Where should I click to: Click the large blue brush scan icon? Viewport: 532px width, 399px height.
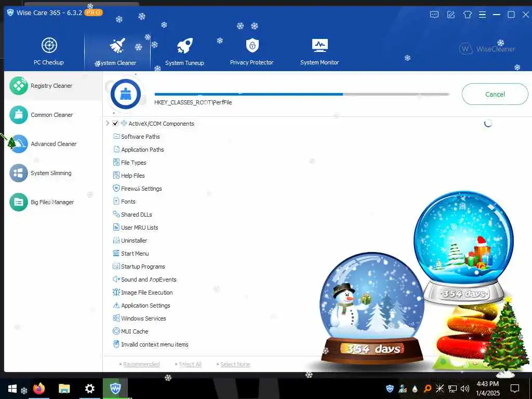pyautogui.click(x=126, y=94)
